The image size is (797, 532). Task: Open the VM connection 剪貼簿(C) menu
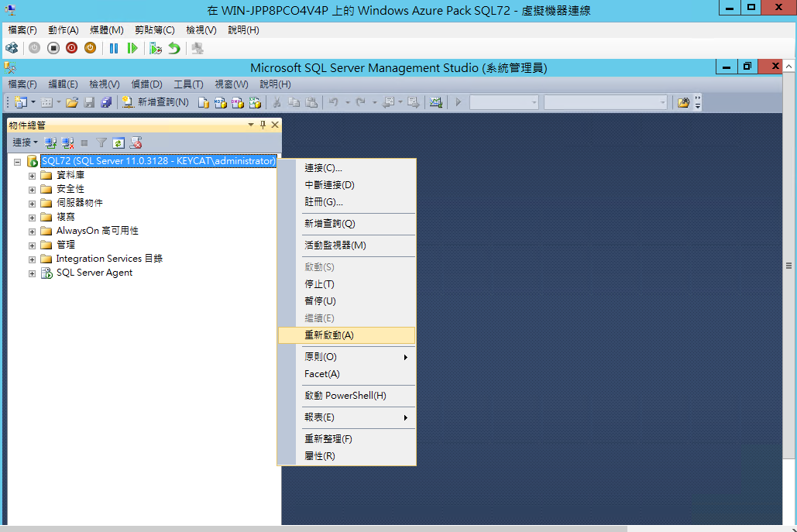[x=155, y=30]
